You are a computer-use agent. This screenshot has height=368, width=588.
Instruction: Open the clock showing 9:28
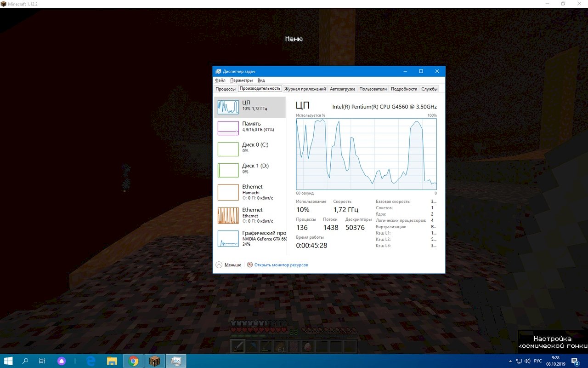(555, 361)
